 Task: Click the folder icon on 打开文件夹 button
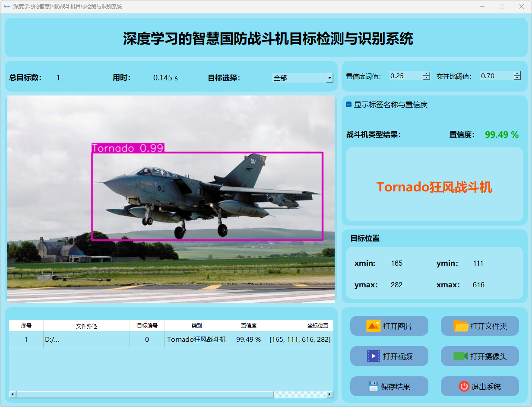[x=461, y=326]
